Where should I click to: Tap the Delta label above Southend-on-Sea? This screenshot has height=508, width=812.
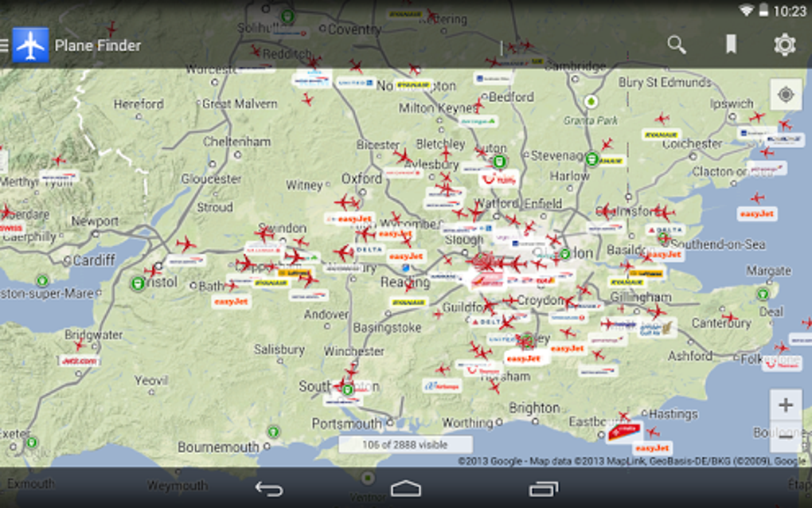coord(666,229)
